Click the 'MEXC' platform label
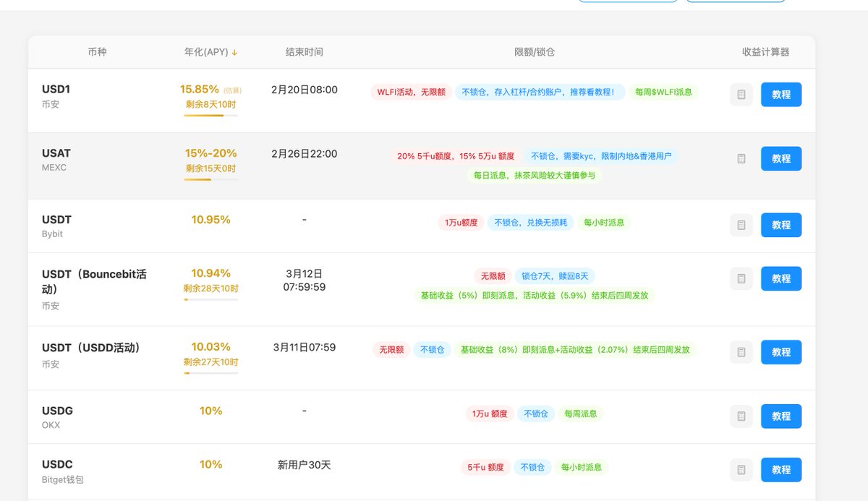868x501 pixels. click(55, 168)
